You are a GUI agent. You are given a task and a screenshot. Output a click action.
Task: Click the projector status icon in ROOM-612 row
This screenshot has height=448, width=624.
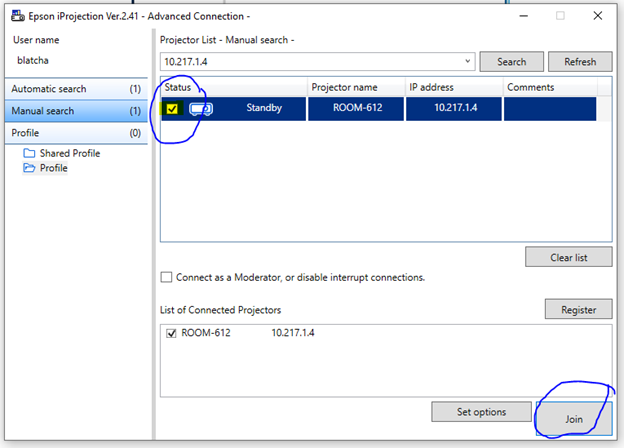[x=201, y=108]
